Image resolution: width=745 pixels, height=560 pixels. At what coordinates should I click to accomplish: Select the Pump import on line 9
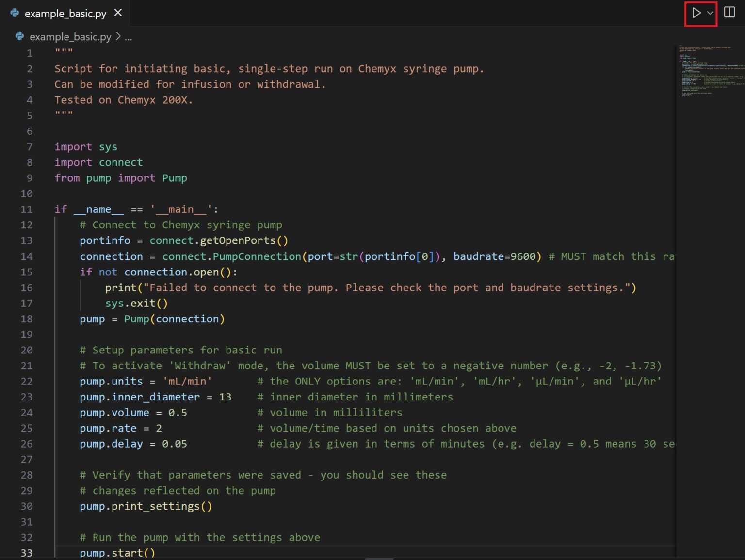pos(175,178)
